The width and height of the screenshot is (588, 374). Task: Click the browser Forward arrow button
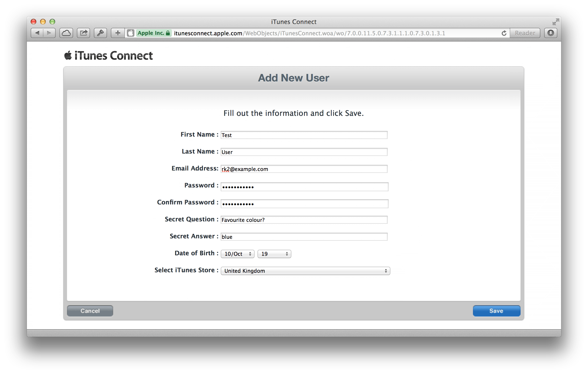49,33
